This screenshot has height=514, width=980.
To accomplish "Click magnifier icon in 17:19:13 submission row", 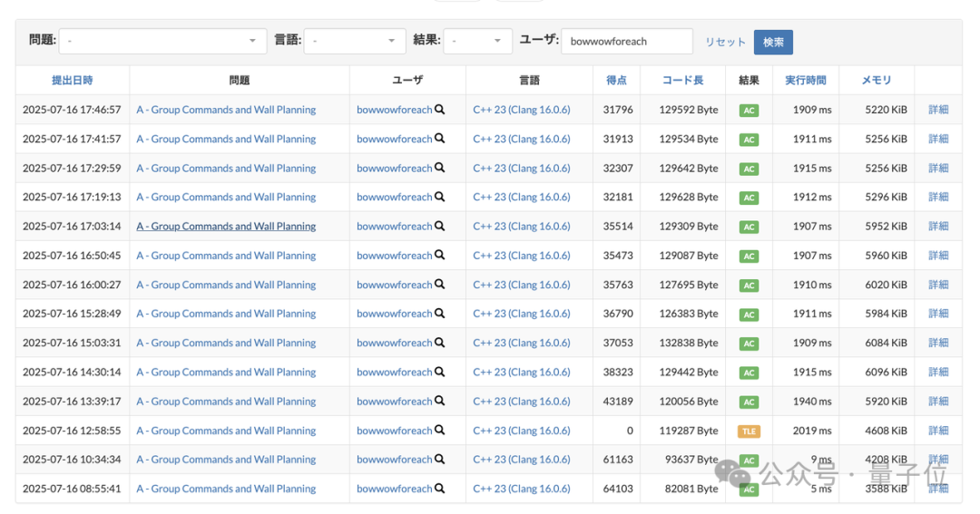I will 440,197.
